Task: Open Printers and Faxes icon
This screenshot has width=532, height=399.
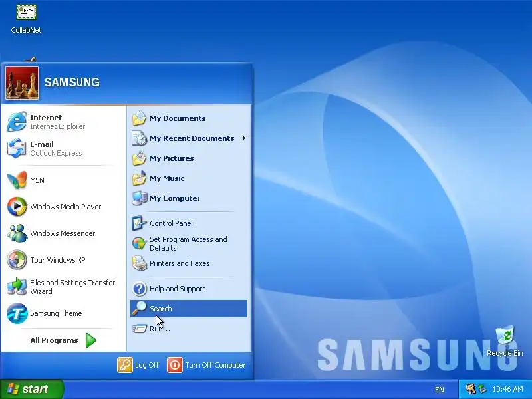Action: pyautogui.click(x=139, y=263)
